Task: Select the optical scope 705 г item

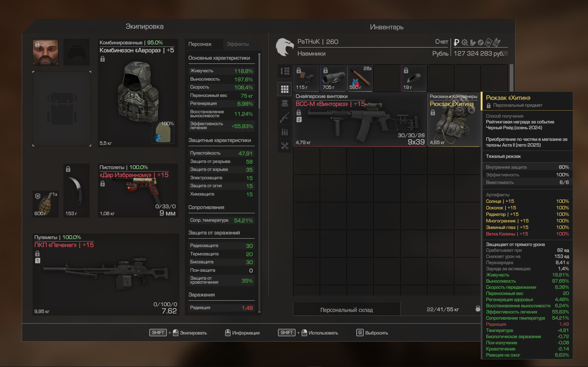Action: (x=334, y=78)
